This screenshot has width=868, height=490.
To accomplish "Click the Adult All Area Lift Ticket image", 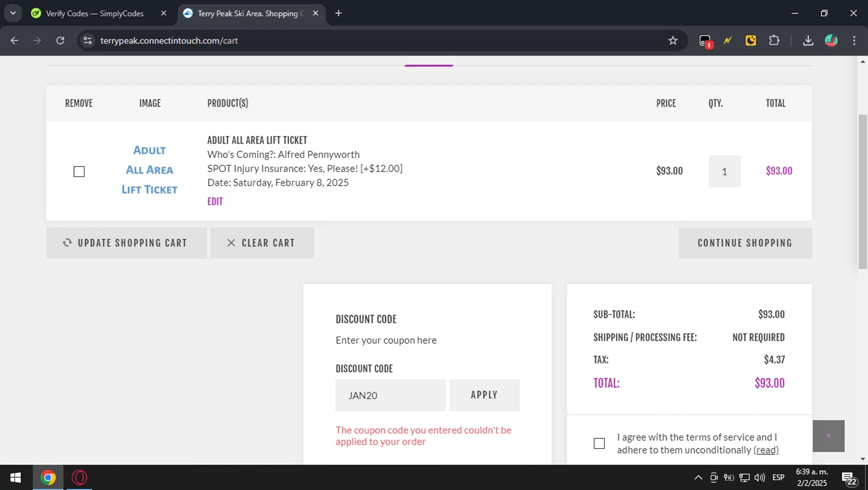I will (x=149, y=170).
